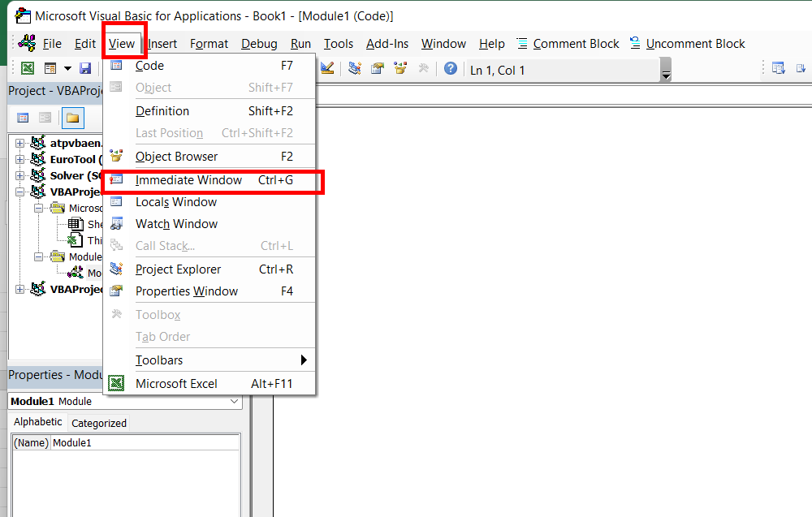Choose Project Explorer from the View menu

209,269
